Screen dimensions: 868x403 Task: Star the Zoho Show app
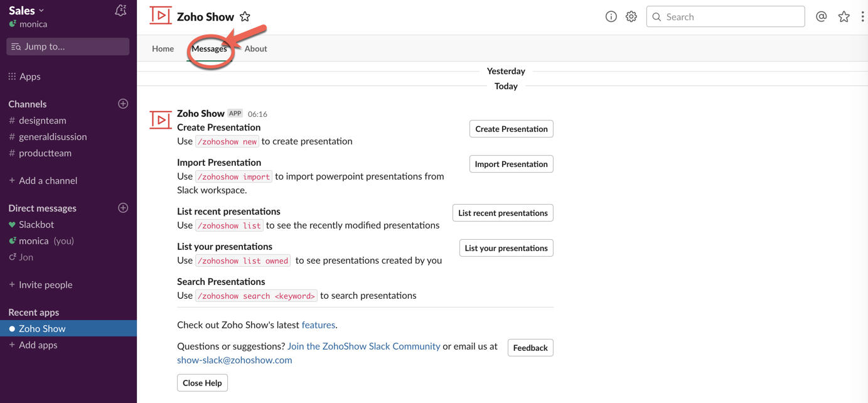click(x=245, y=17)
